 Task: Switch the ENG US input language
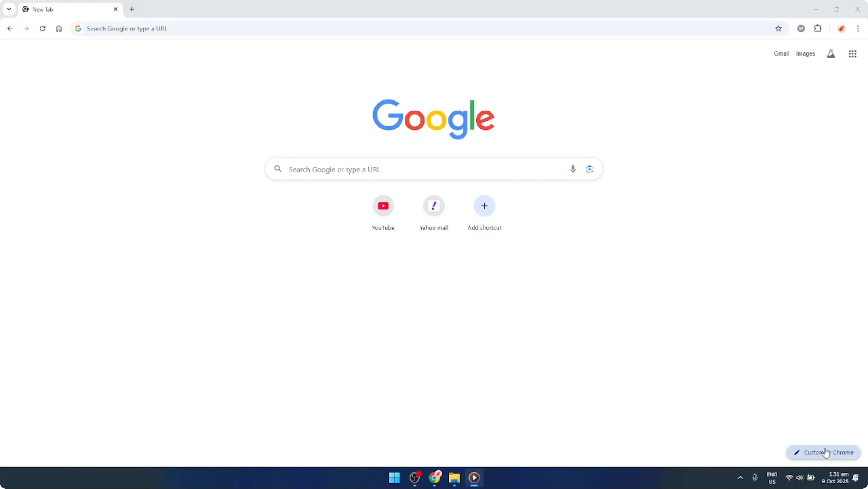pyautogui.click(x=772, y=478)
